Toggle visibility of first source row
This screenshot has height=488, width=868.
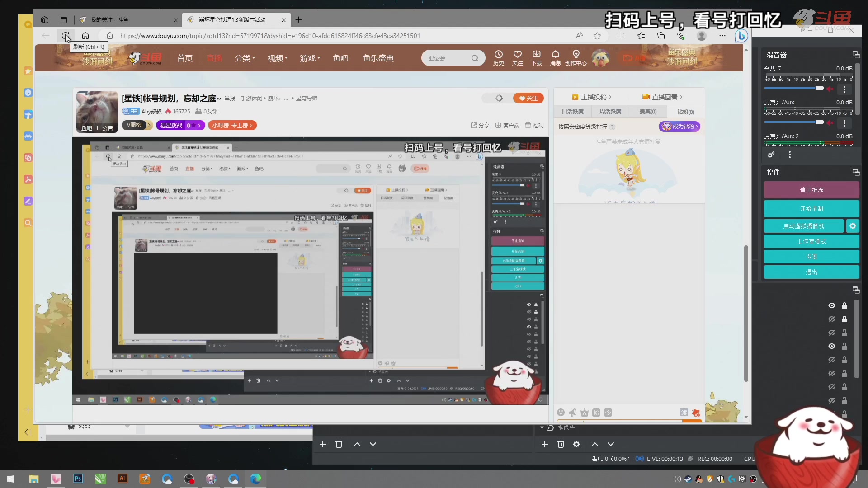point(831,306)
